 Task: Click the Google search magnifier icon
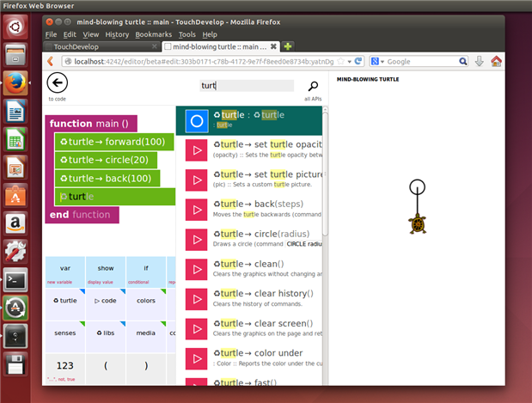(x=462, y=61)
